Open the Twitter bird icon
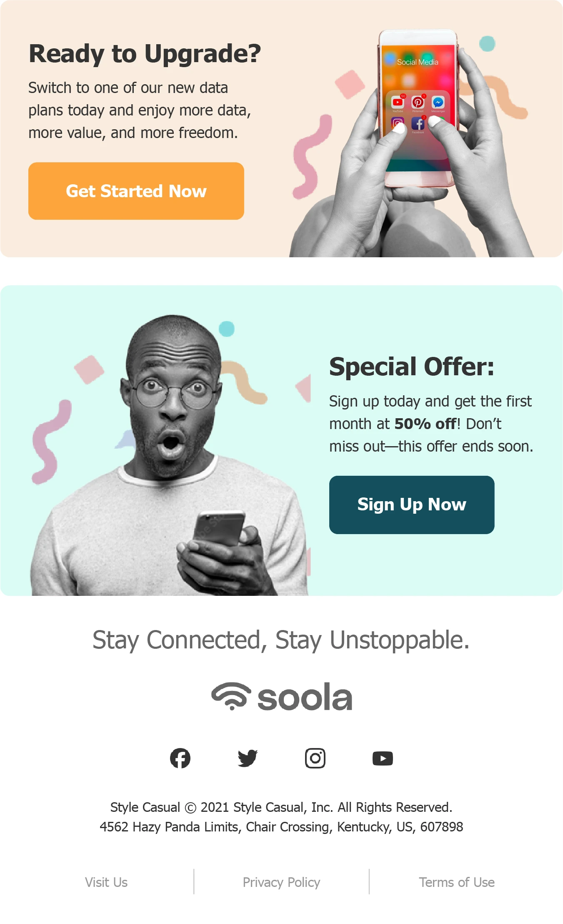 tap(248, 758)
